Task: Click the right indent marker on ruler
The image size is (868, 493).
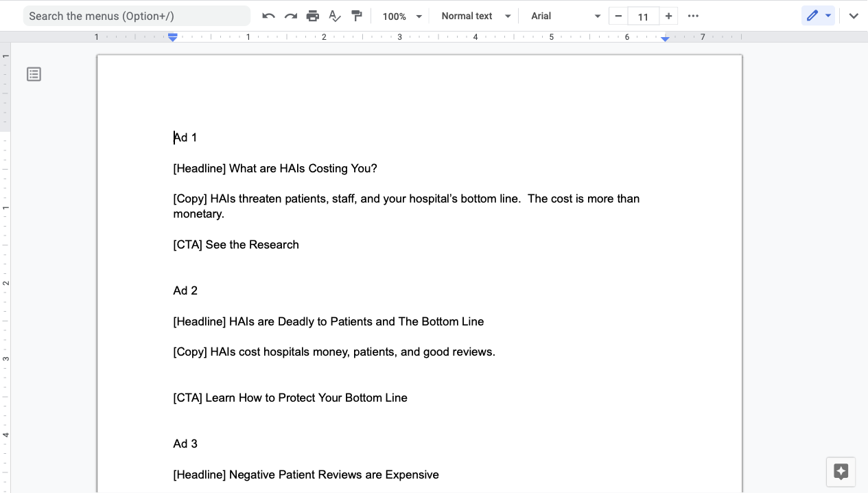Action: point(665,38)
